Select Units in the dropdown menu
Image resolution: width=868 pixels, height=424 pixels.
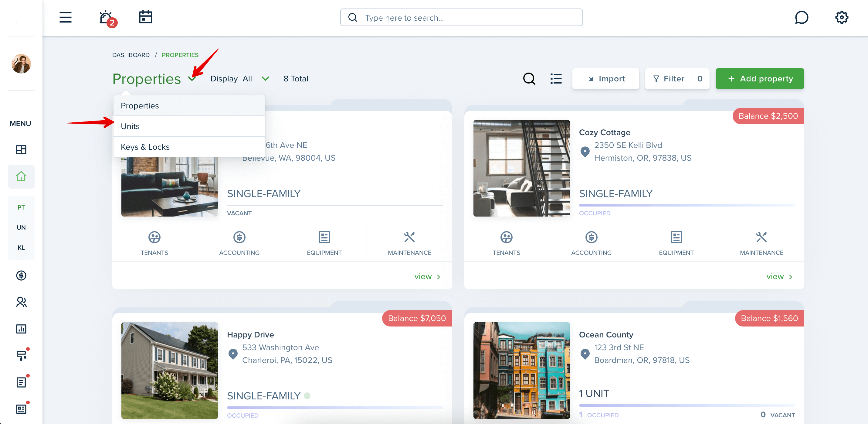189,126
